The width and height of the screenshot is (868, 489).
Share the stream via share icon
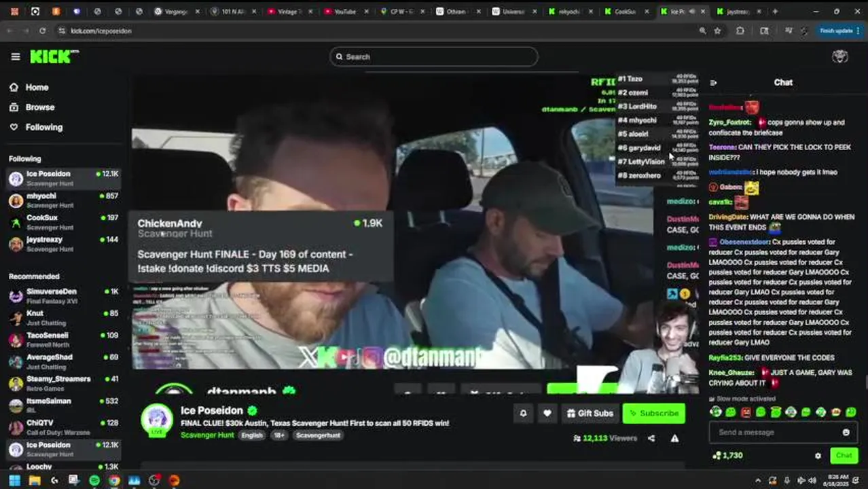click(x=651, y=439)
